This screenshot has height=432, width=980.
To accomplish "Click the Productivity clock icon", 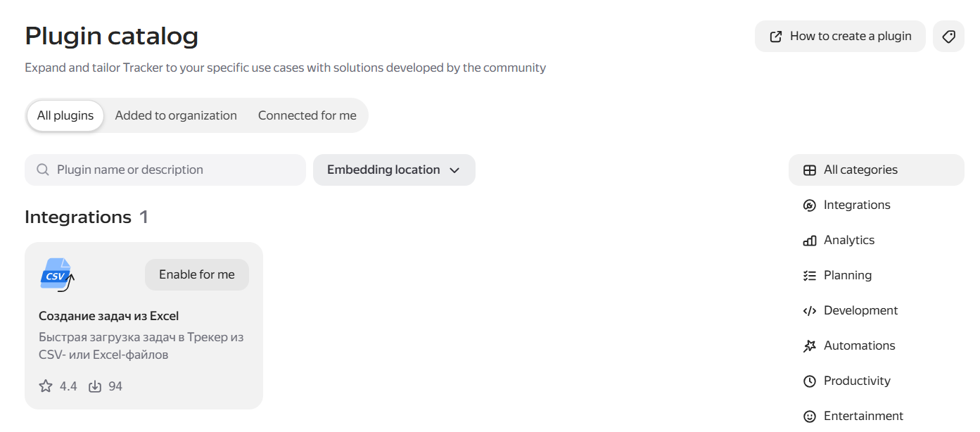I will 810,381.
